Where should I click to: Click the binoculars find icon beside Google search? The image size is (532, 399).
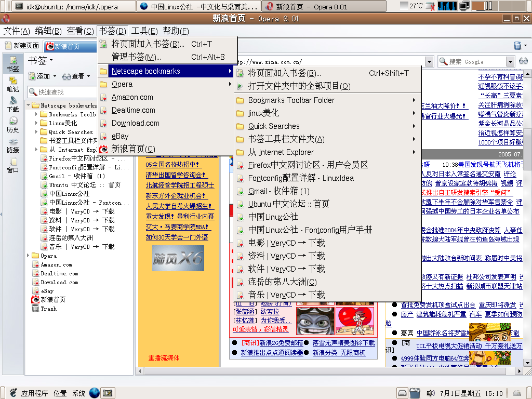pyautogui.click(x=523, y=61)
